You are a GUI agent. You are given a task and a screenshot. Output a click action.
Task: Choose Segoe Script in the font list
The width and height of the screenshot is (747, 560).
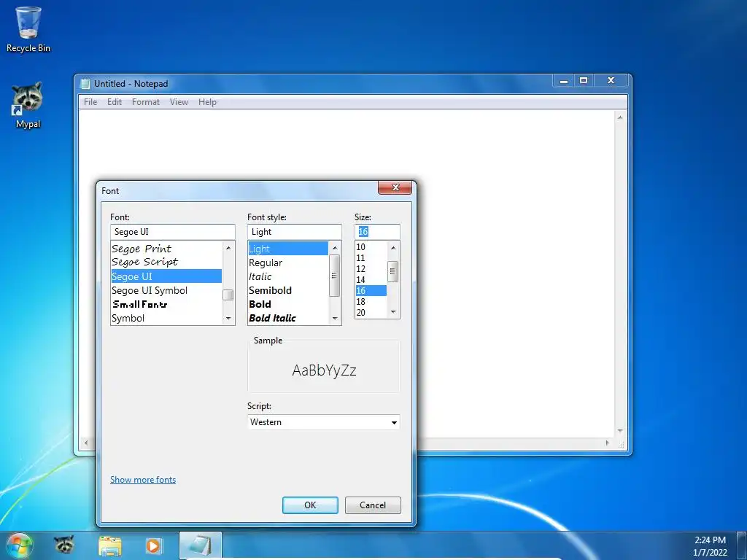(x=166, y=262)
